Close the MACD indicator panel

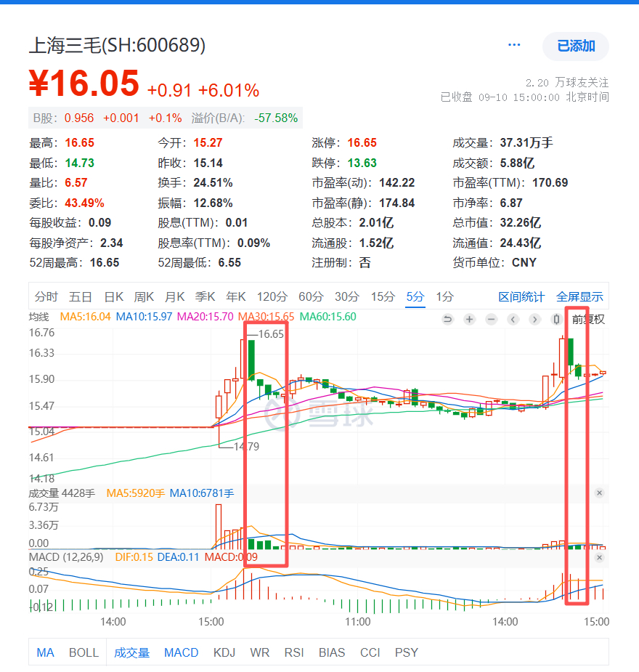coord(600,557)
